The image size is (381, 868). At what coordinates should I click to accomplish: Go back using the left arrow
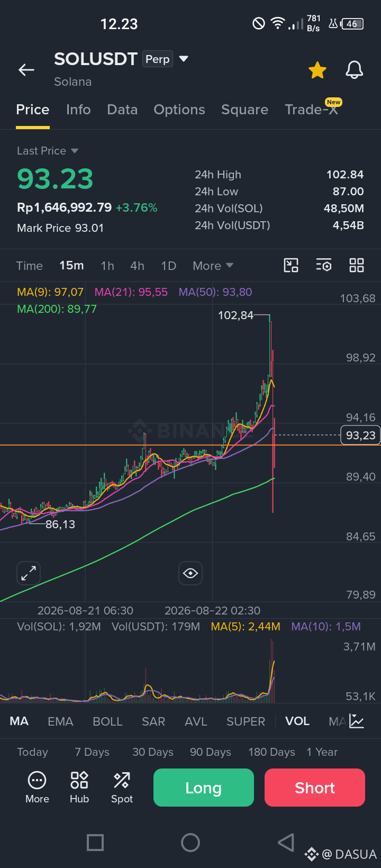tap(26, 70)
